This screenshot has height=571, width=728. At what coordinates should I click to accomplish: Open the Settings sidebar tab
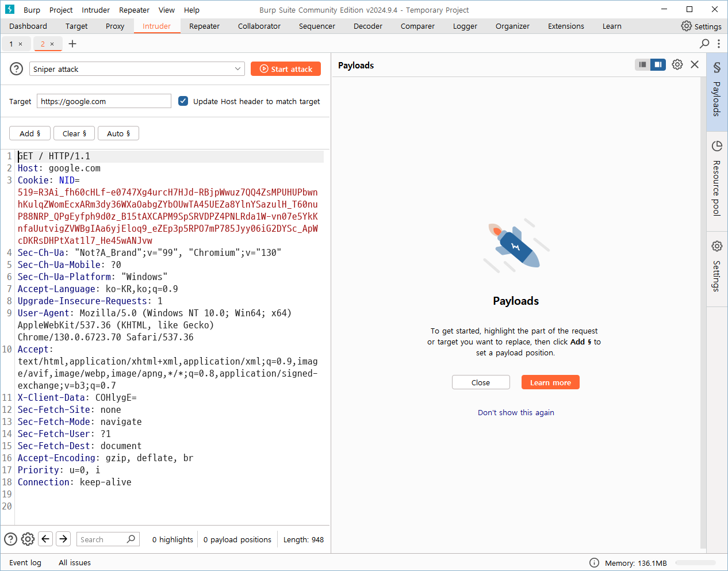tap(717, 268)
